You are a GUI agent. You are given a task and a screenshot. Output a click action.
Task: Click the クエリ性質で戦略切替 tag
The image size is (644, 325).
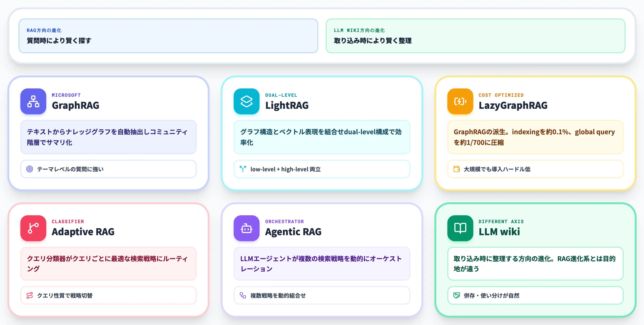108,295
